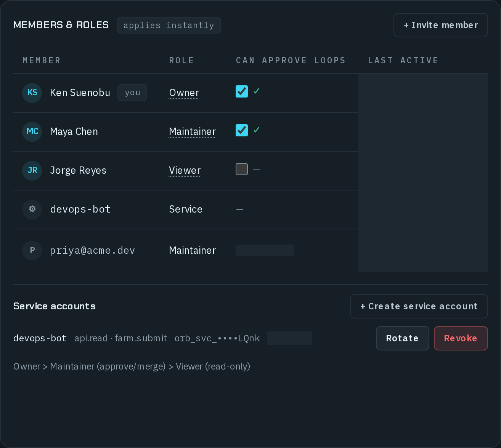This screenshot has height=448, width=501.
Task: Click the Role column header
Action: [x=181, y=60]
